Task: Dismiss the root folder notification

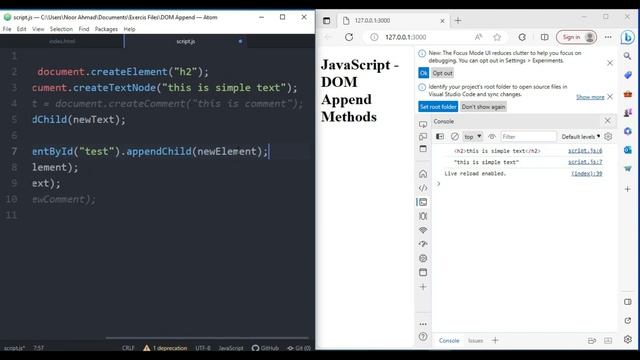Action: coord(610,97)
